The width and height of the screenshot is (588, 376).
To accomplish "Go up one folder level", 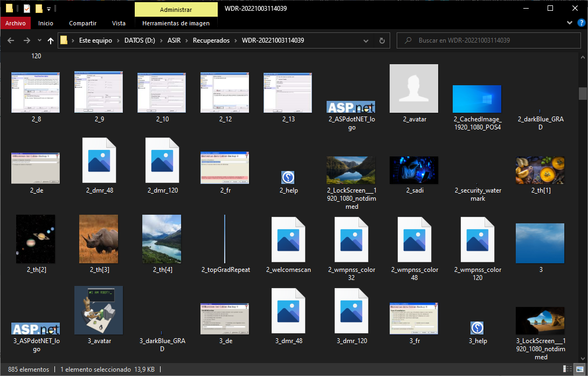I will pos(51,40).
